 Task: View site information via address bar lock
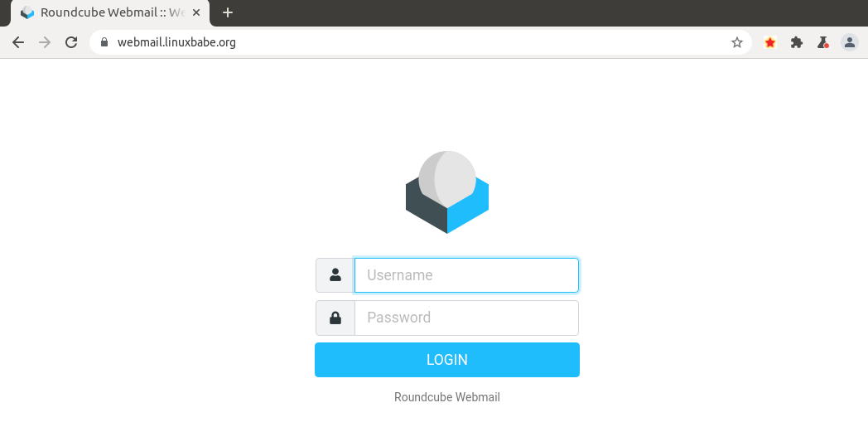point(104,42)
